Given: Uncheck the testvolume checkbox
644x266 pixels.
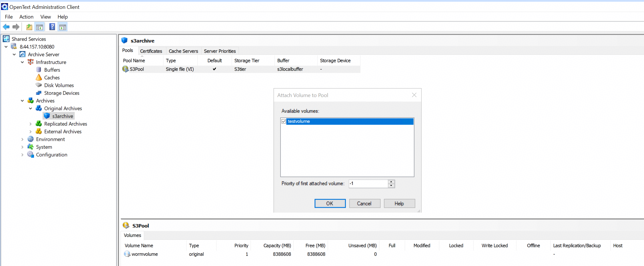Looking at the screenshot, I should pos(284,121).
